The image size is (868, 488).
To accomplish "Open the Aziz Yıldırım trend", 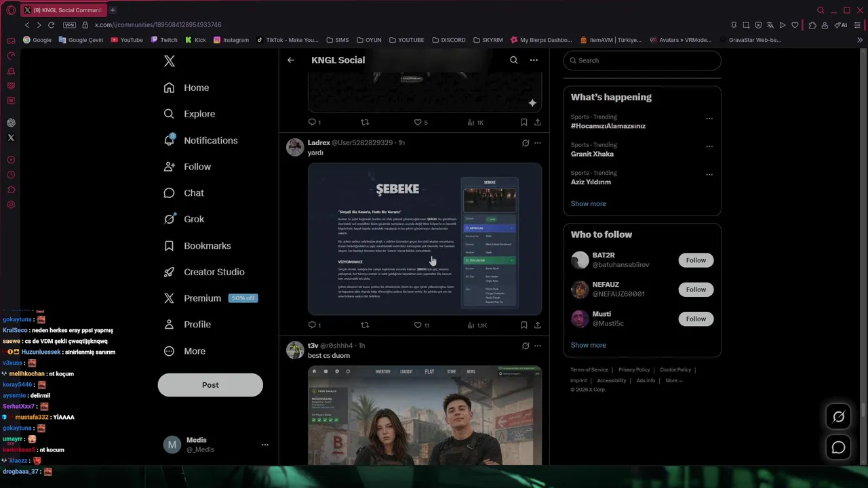I will coord(591,182).
